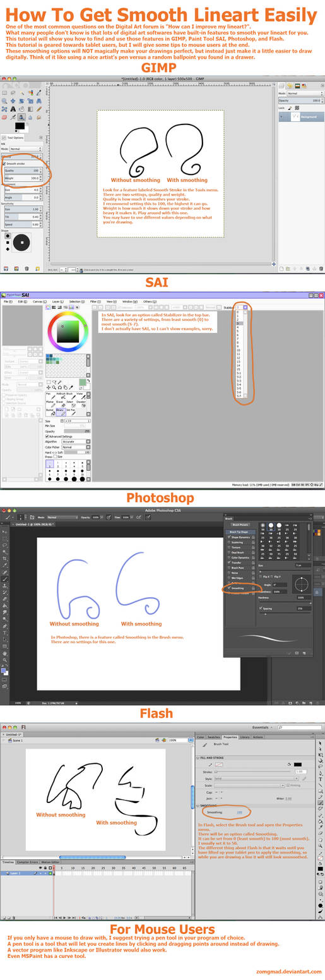Select the AirBrush tool in SAI
This screenshot has width=325, height=980.
point(62,396)
